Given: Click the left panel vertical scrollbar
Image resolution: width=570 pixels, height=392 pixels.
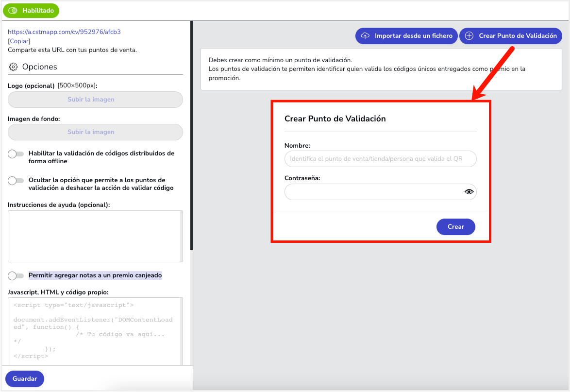Looking at the screenshot, I should click(191, 136).
